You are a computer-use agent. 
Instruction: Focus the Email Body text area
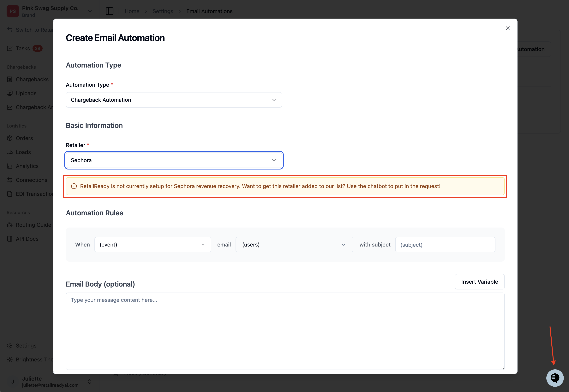(x=285, y=331)
